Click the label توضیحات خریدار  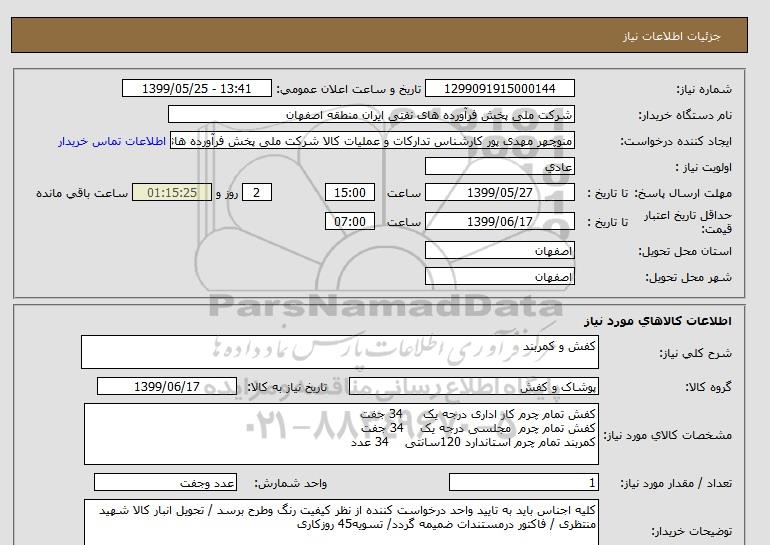pos(691,531)
